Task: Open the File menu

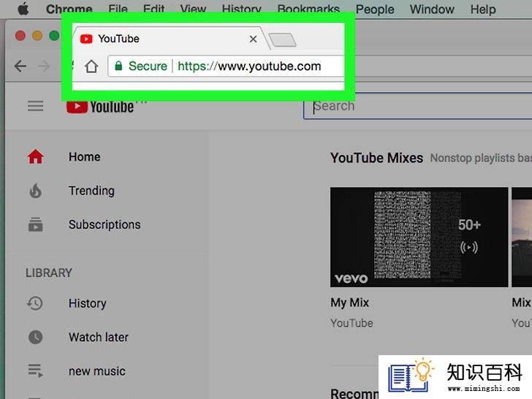Action: (118, 9)
